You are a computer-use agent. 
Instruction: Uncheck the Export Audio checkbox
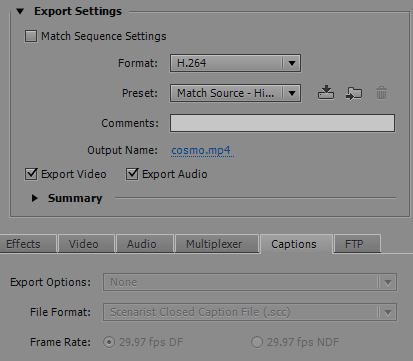pyautogui.click(x=132, y=174)
